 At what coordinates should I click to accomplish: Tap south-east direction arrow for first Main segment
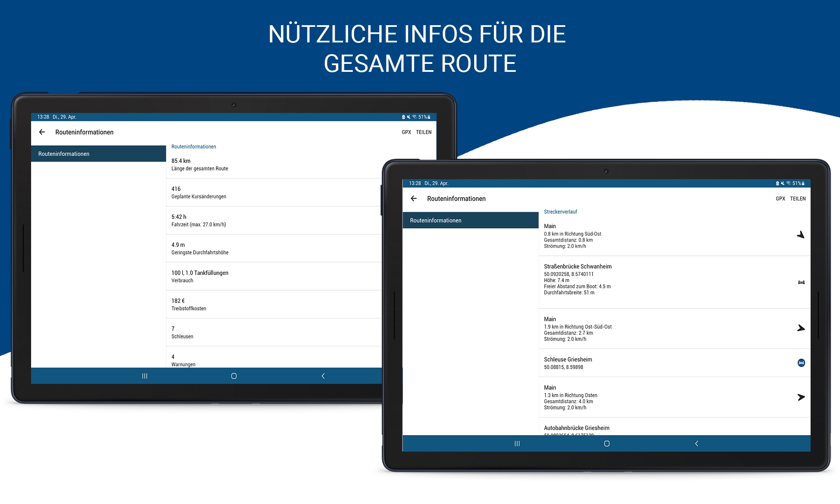coord(801,235)
